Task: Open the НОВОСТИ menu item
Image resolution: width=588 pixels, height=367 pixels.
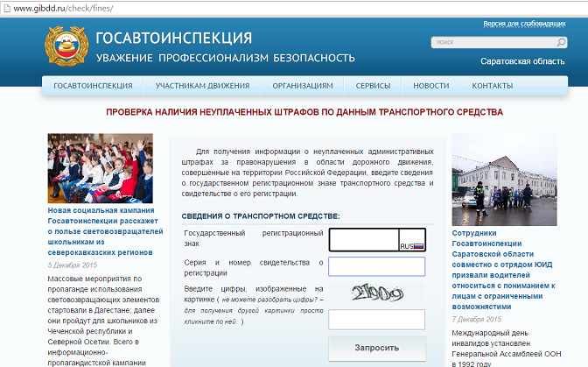Action: (431, 86)
